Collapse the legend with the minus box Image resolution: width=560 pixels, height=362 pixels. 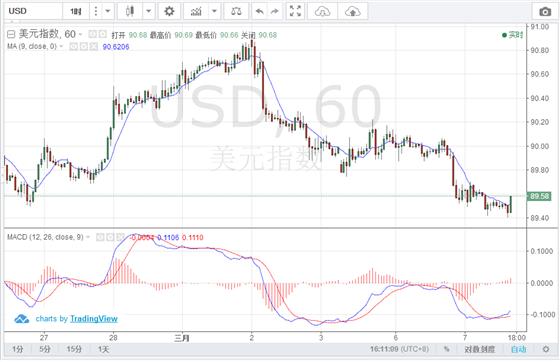coord(11,34)
